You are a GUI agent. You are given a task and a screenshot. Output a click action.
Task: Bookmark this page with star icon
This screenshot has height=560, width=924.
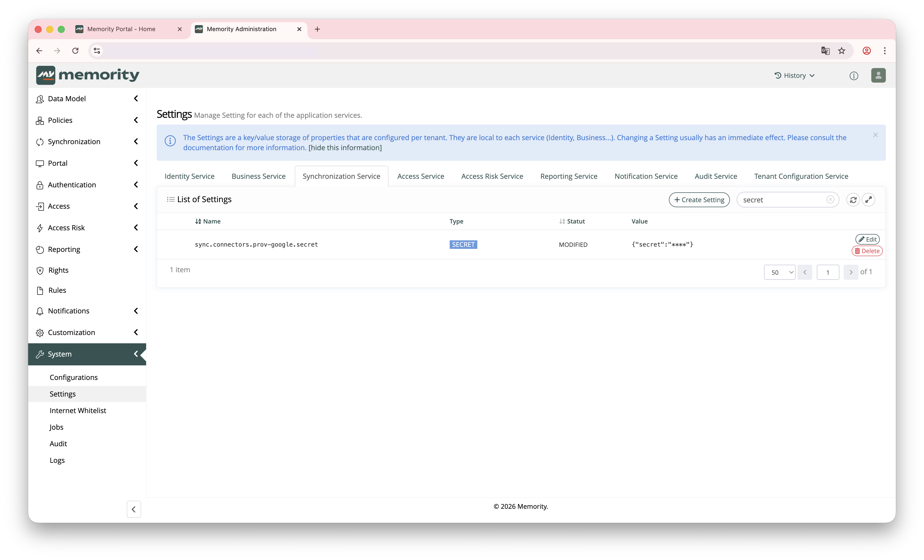(x=842, y=51)
